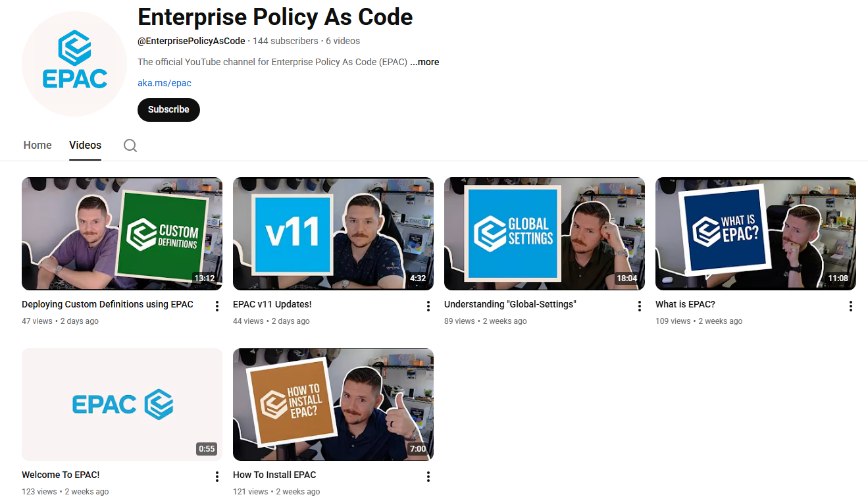Open options menu for Deploying Custom Definitions video
Viewport: 868px width, 501px height.
[x=217, y=306]
